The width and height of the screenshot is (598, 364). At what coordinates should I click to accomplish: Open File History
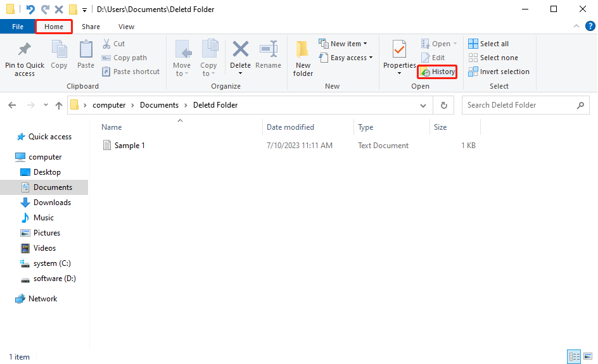click(438, 72)
